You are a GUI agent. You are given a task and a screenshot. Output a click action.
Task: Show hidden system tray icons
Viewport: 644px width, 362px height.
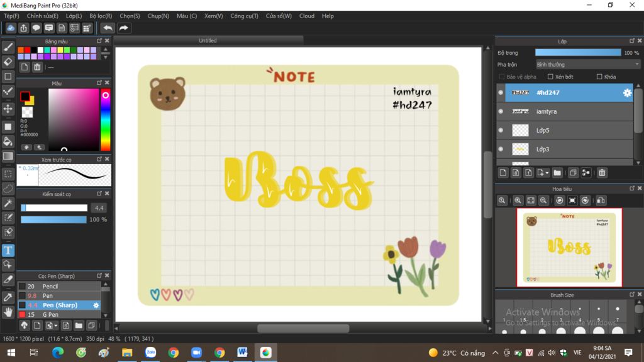[x=496, y=353]
